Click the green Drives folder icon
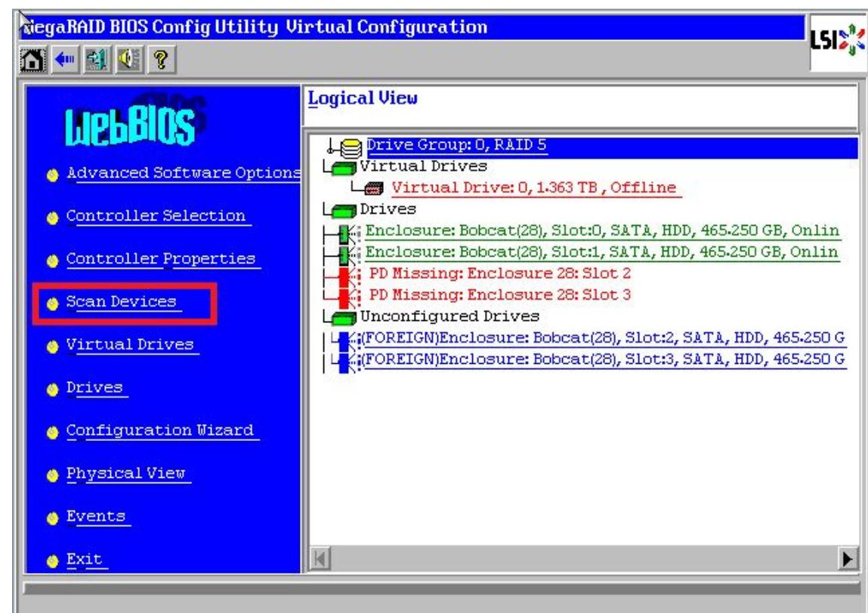Viewport: 868px width, 613px height. [x=344, y=211]
